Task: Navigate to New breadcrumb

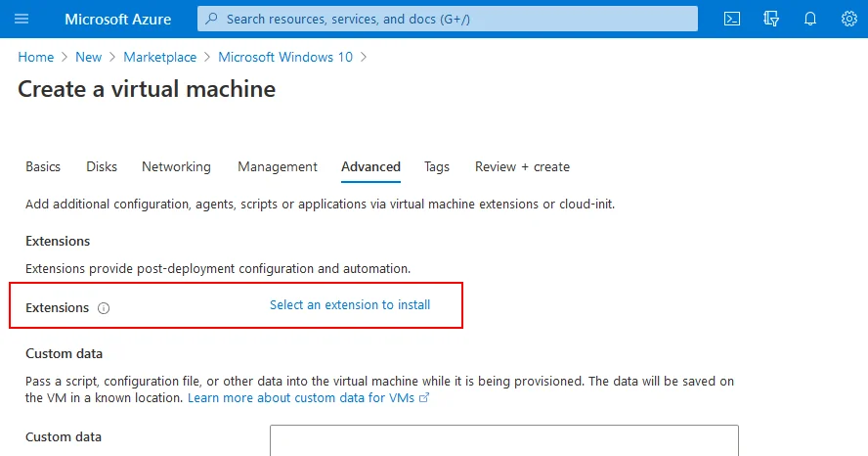Action: pyautogui.click(x=89, y=57)
